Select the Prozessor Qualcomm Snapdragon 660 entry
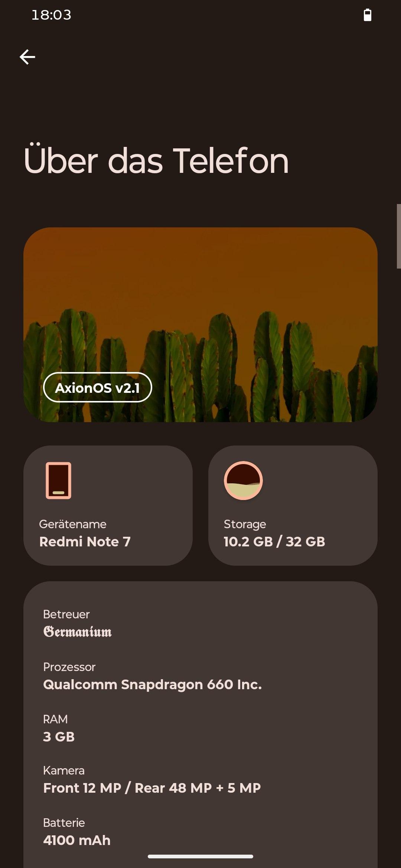This screenshot has width=401, height=868. click(200, 676)
